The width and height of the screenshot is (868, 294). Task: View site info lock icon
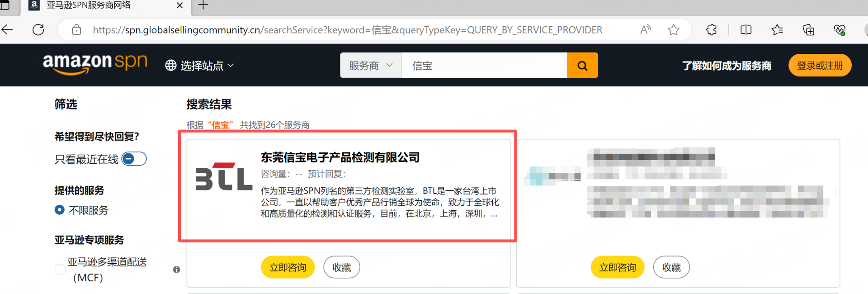[x=77, y=30]
